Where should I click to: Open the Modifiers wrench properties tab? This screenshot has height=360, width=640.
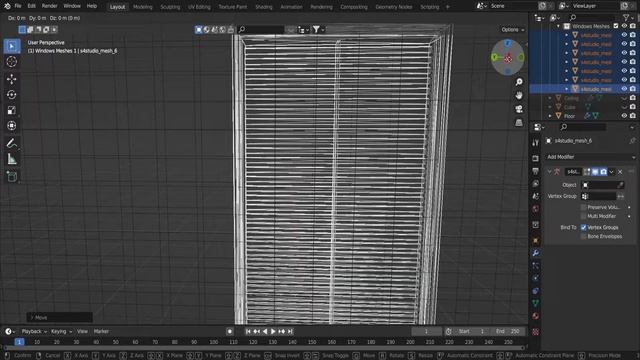click(x=536, y=253)
